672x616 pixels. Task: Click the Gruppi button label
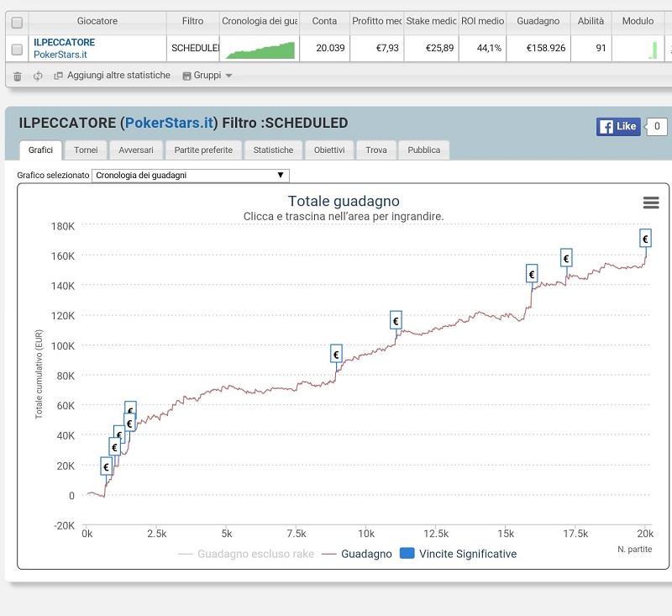click(x=207, y=76)
